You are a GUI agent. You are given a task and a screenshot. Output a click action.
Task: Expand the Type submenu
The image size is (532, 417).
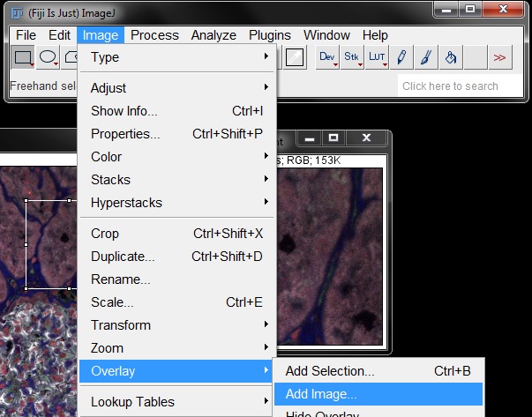click(x=177, y=57)
